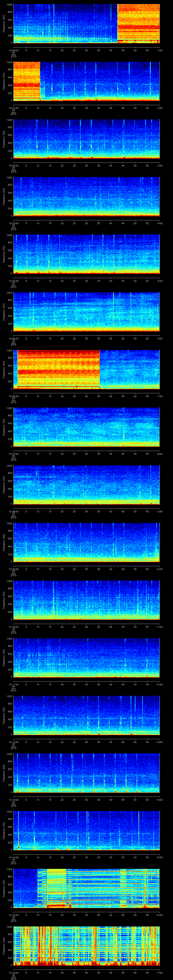The width and height of the screenshot is (173, 980).
Task: Click the 10:02:00 start time label
Action: point(13,166)
